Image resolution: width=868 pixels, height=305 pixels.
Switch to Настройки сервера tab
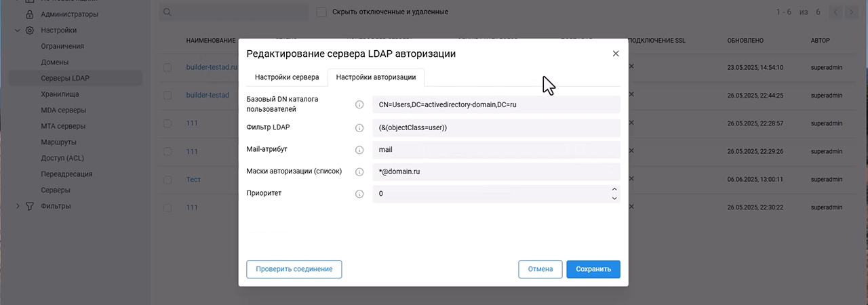point(282,77)
